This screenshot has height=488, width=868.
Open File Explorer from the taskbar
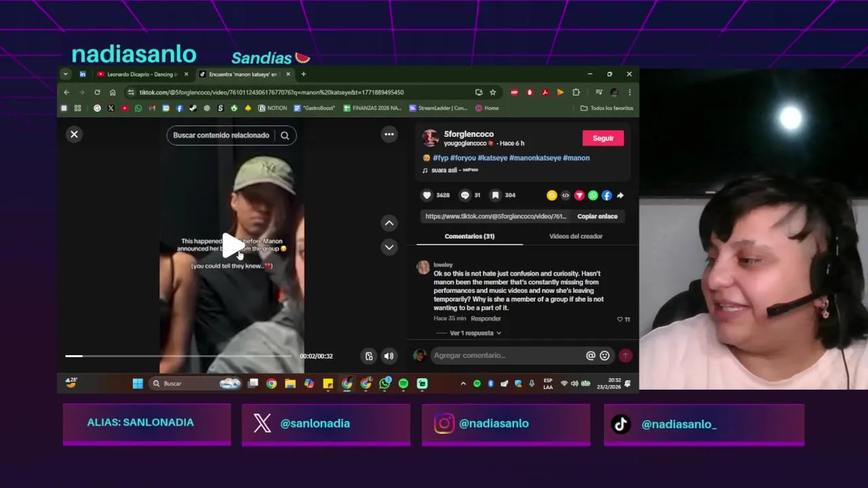(x=290, y=384)
